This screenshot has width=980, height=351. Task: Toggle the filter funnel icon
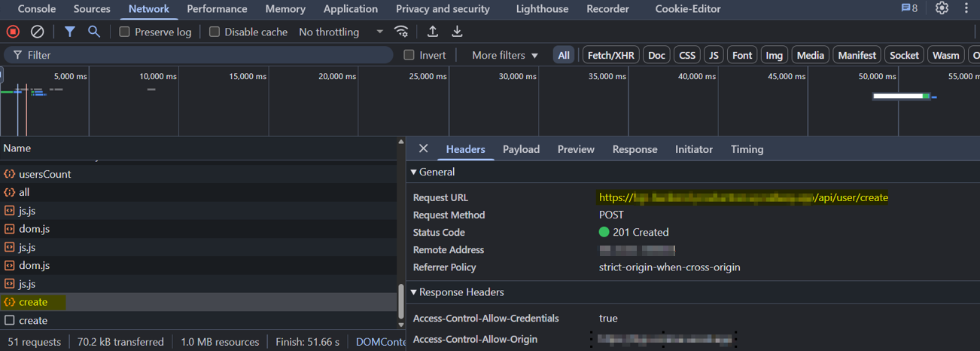click(69, 32)
